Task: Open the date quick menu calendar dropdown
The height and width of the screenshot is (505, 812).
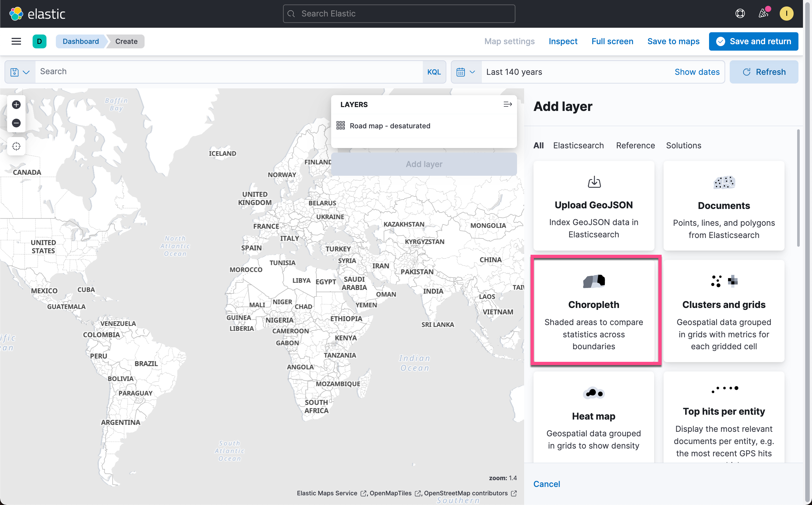Action: (x=466, y=72)
